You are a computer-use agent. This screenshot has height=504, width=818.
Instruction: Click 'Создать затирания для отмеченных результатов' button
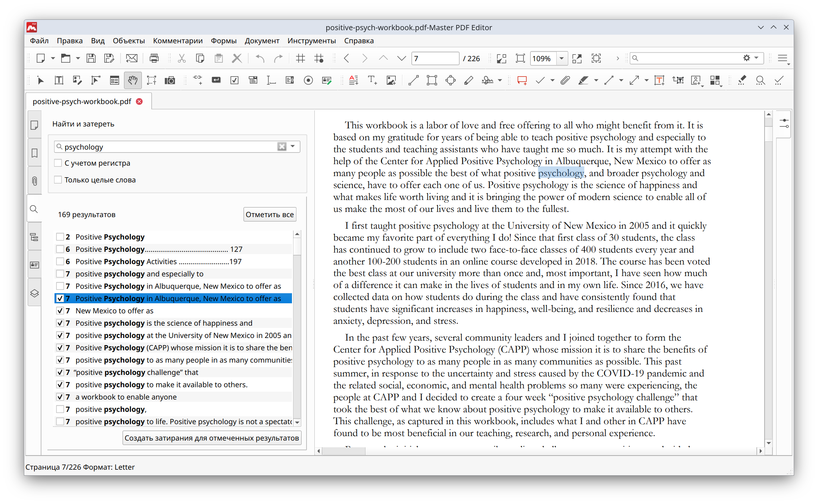pos(212,438)
